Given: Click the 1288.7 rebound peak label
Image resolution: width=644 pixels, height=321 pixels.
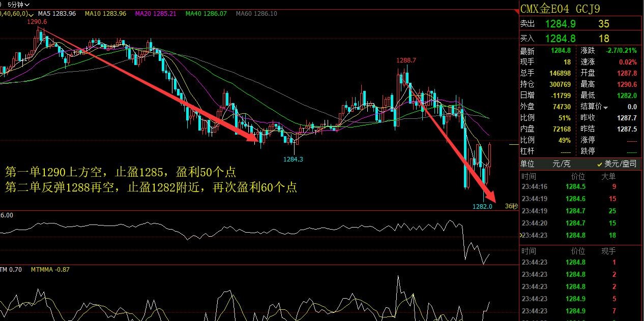Looking at the screenshot, I should (x=406, y=60).
